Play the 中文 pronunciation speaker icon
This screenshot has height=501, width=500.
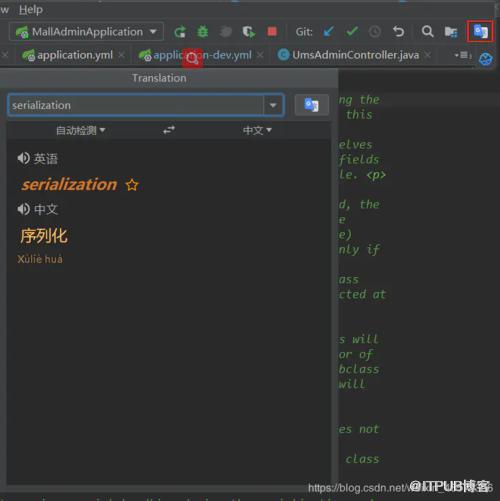coord(24,209)
